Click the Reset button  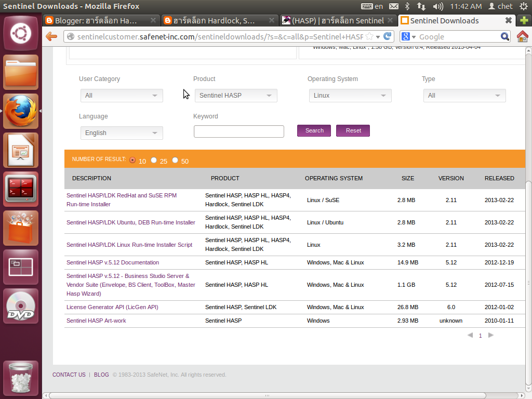(x=353, y=130)
